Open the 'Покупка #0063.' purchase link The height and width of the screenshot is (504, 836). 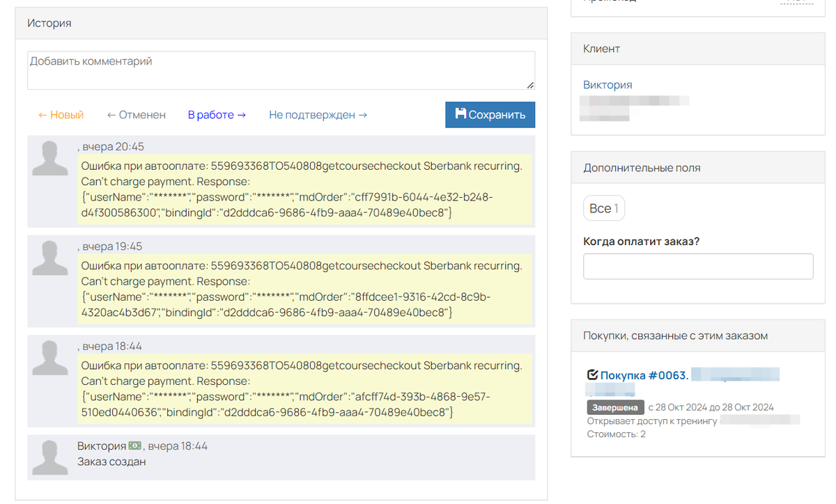coord(644,375)
